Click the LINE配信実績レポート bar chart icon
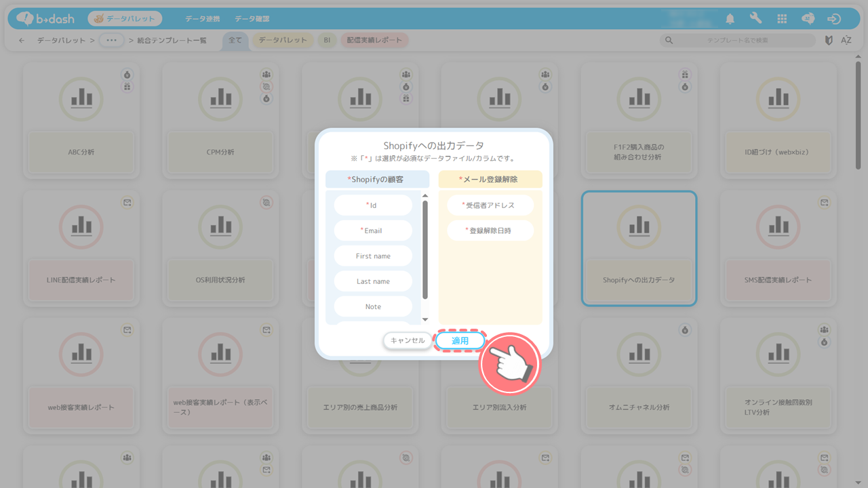Viewport: 868px width, 488px height. pyautogui.click(x=81, y=227)
